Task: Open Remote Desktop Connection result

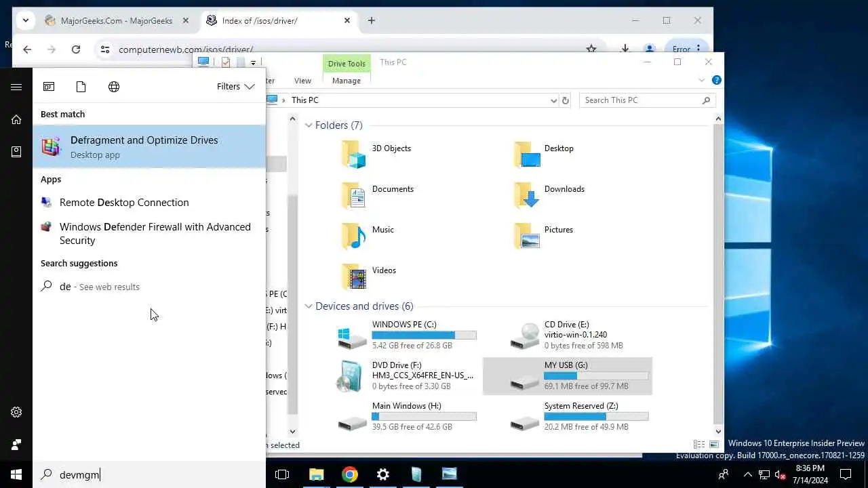Action: (149, 203)
